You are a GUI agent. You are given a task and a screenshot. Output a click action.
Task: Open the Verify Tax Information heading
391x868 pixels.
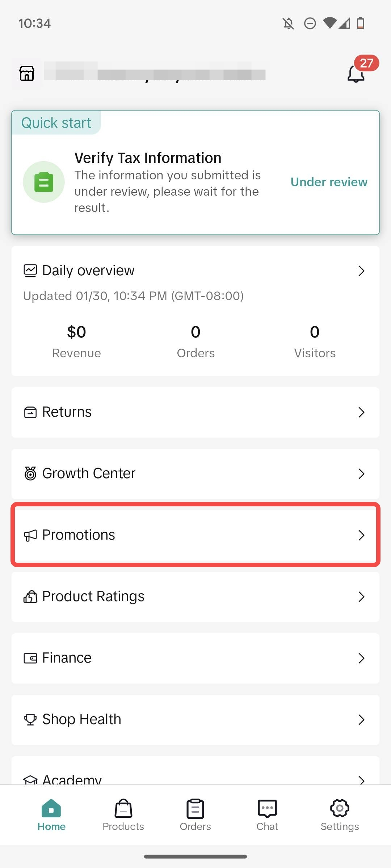point(148,158)
